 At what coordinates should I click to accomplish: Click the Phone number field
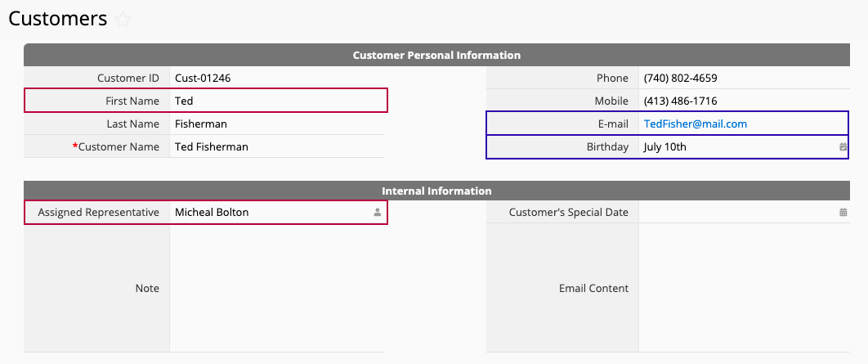tap(744, 79)
